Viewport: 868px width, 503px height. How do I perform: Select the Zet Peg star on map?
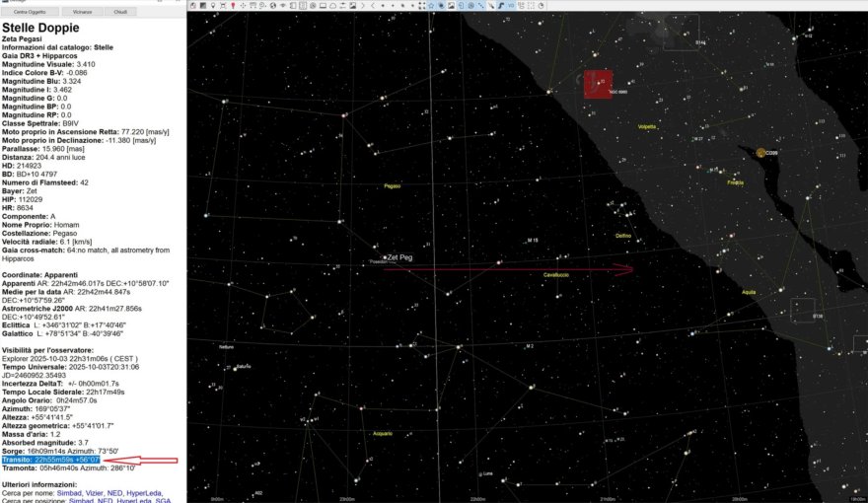point(384,257)
